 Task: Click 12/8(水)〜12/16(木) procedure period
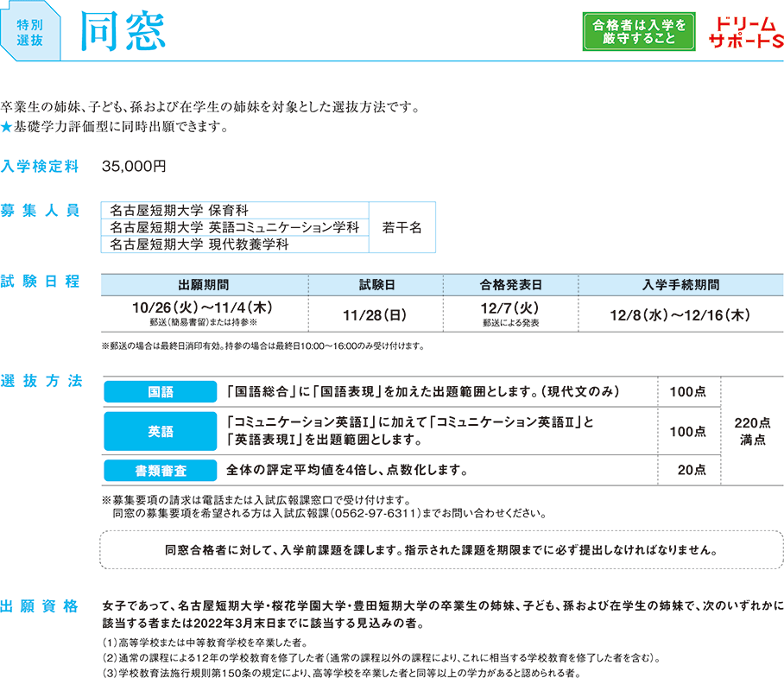point(680,315)
